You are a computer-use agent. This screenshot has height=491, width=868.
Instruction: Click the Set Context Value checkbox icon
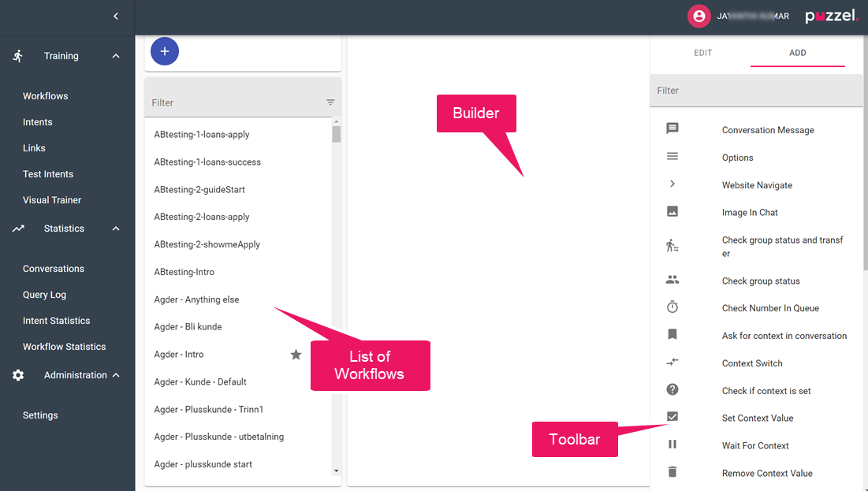(672, 417)
